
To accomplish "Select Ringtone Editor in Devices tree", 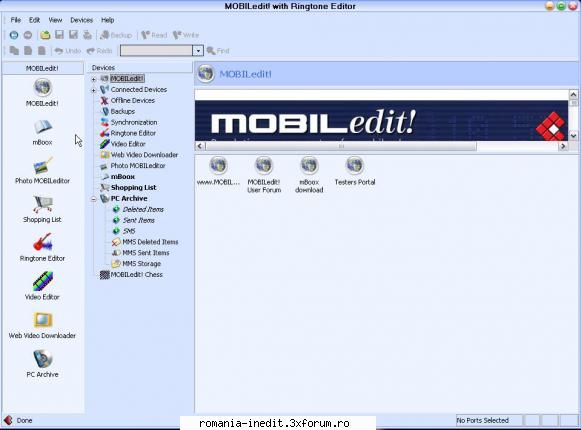I will click(x=133, y=133).
